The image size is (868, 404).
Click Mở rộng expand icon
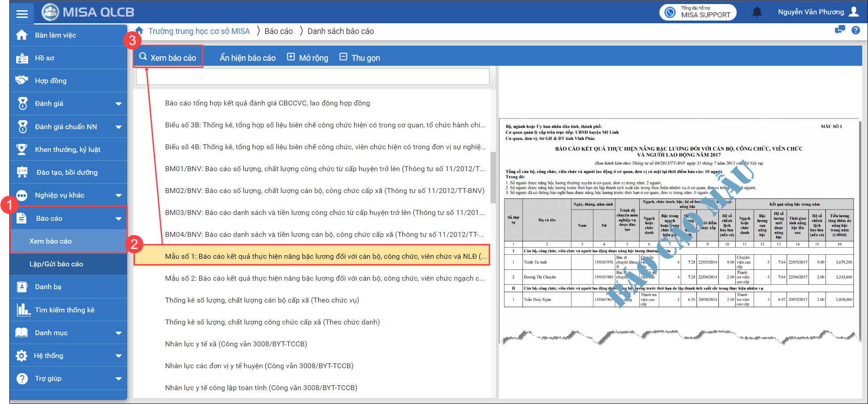coord(291,57)
